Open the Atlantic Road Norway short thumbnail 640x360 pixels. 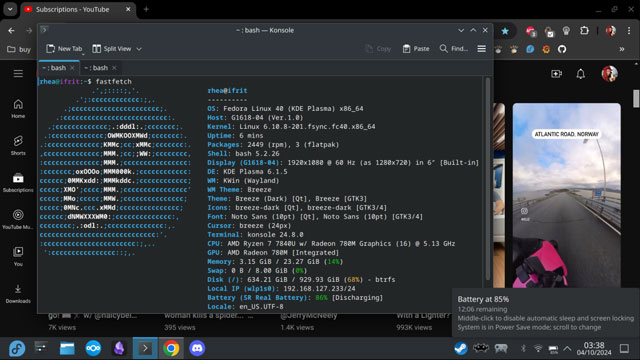567,195
